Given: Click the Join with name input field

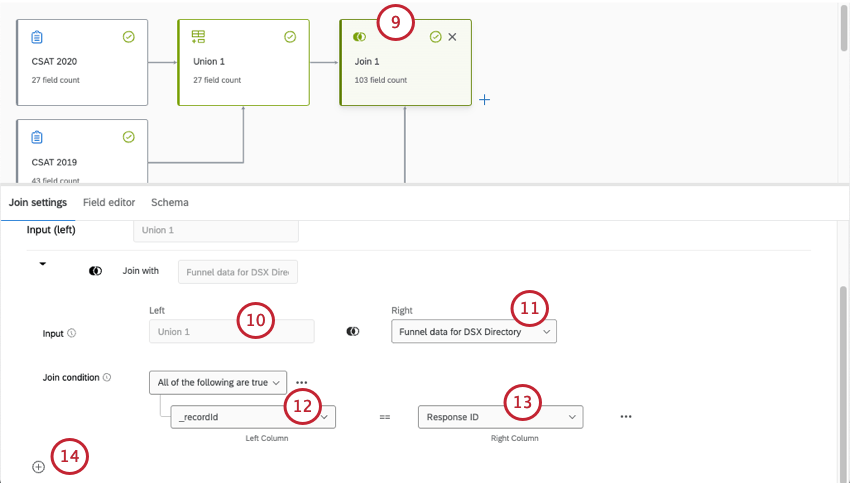Looking at the screenshot, I should tap(237, 271).
